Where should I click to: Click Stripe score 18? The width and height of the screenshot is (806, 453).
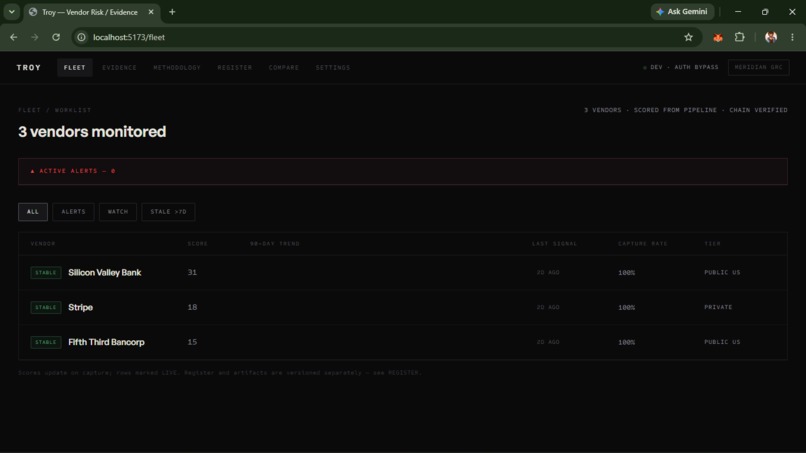click(192, 307)
